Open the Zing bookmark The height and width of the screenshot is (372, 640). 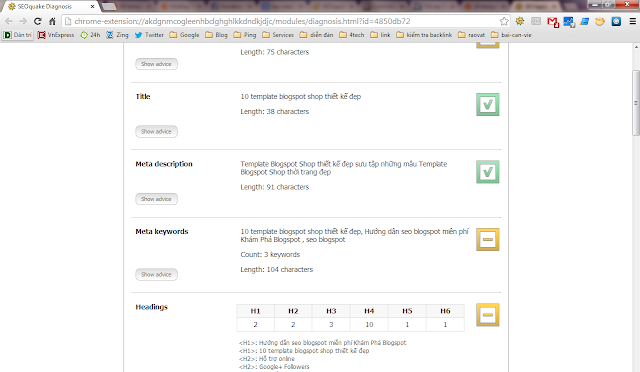pos(117,35)
